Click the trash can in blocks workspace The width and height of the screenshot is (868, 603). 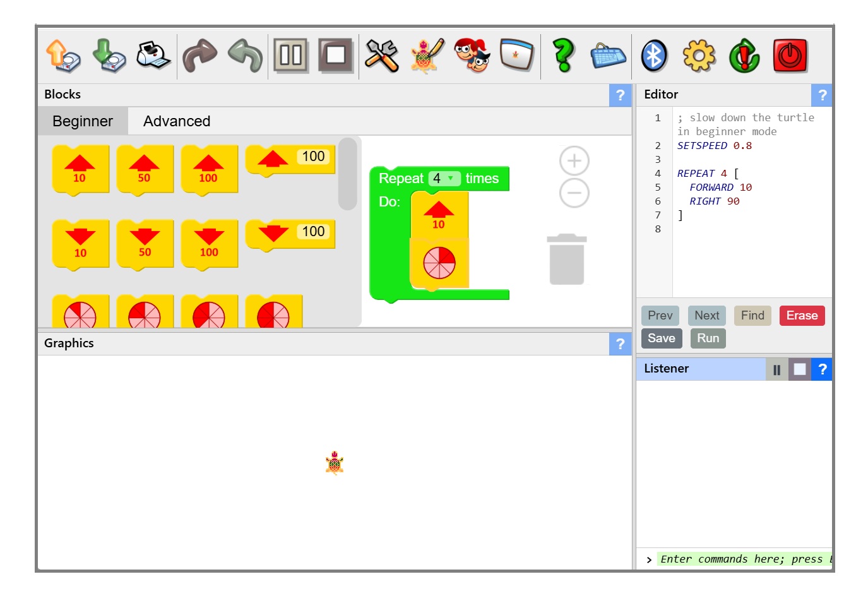566,260
